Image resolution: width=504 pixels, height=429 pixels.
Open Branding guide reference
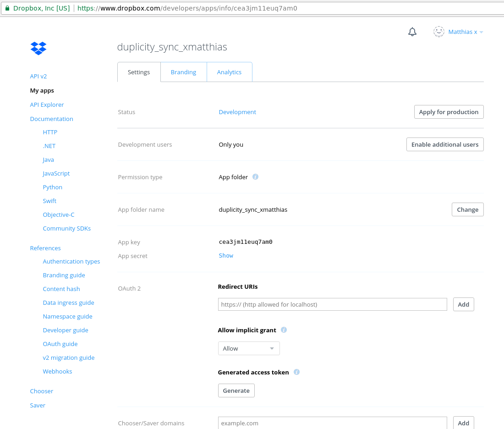coord(64,275)
